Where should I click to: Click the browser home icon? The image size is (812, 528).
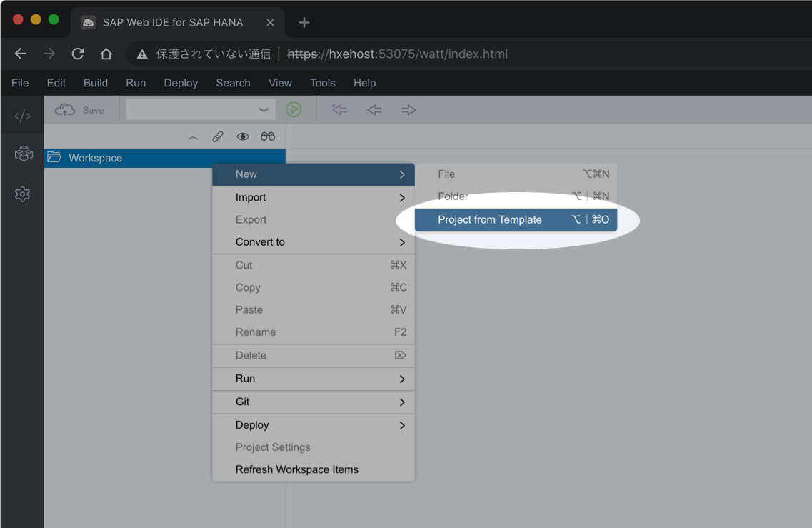[x=106, y=54]
